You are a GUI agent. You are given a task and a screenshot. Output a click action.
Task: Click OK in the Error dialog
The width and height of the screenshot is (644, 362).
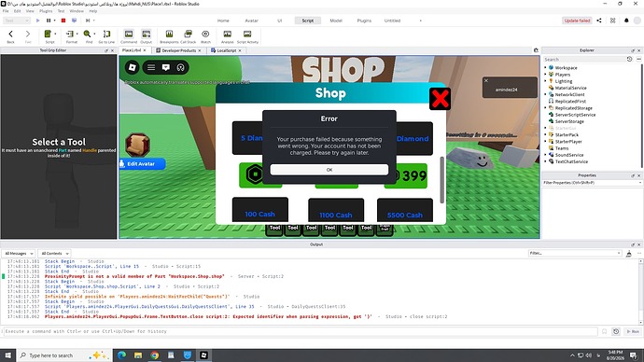(329, 170)
